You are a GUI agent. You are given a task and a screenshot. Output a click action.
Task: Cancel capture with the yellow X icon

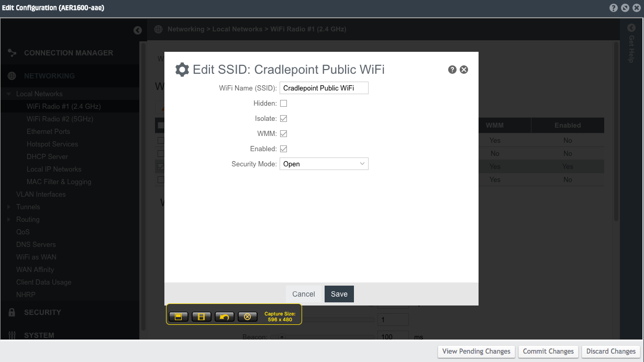(x=248, y=316)
